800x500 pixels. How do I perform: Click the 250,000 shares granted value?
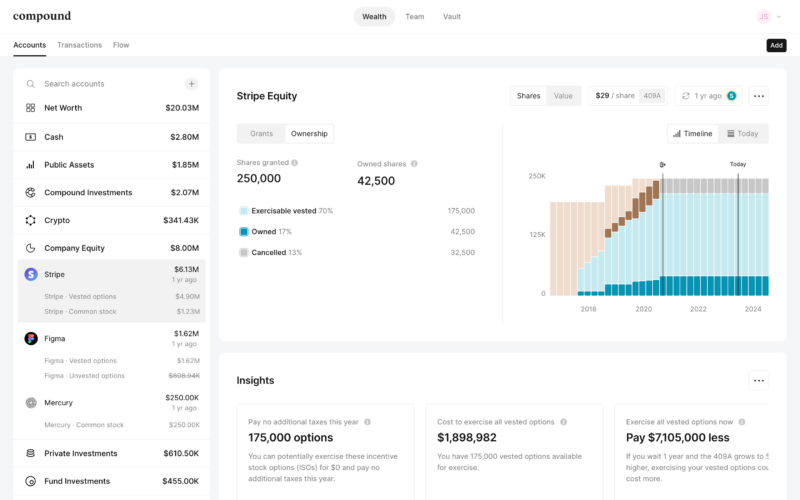coord(259,179)
